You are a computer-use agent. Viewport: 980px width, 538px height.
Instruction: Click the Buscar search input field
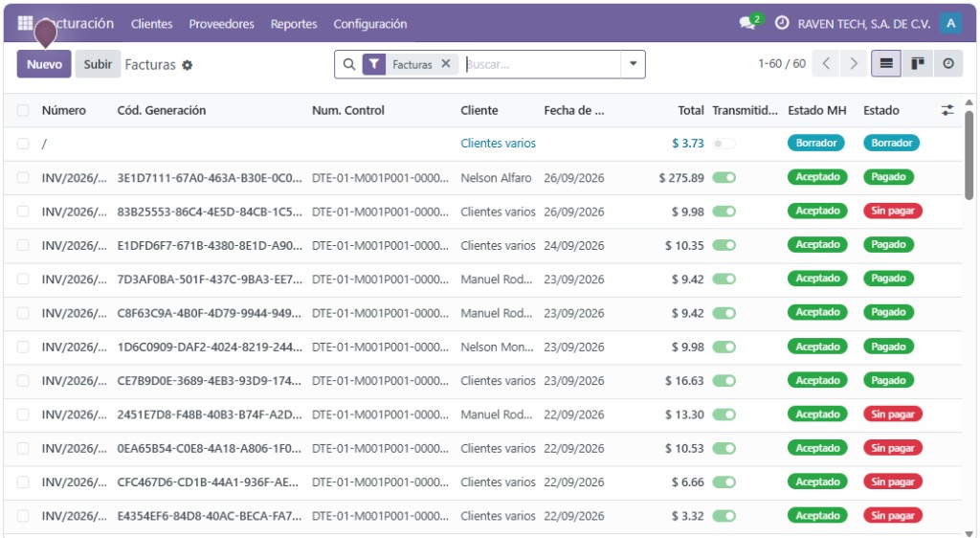pos(542,64)
